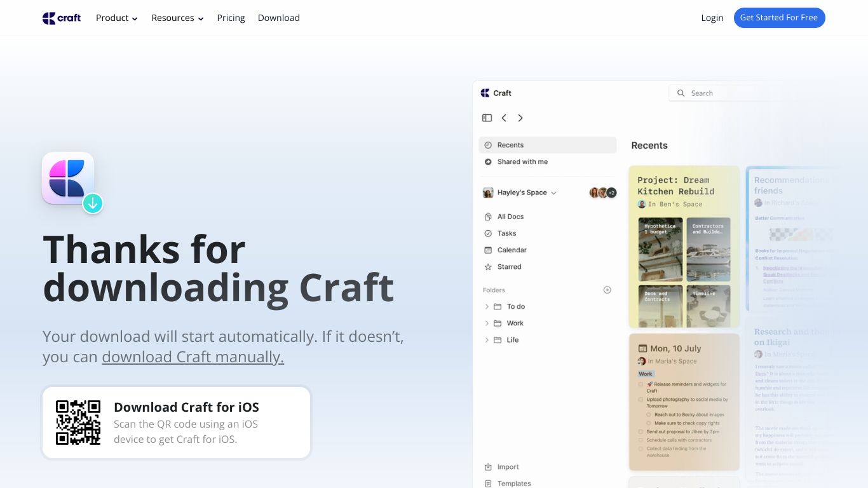This screenshot has width=868, height=488.
Task: Toggle the sidebar panel icon
Action: point(487,118)
